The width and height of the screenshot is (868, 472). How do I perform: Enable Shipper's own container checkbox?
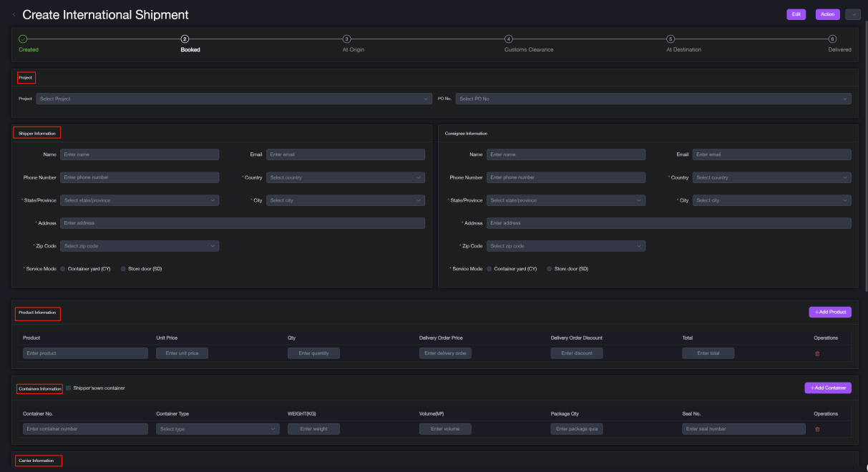coord(69,388)
